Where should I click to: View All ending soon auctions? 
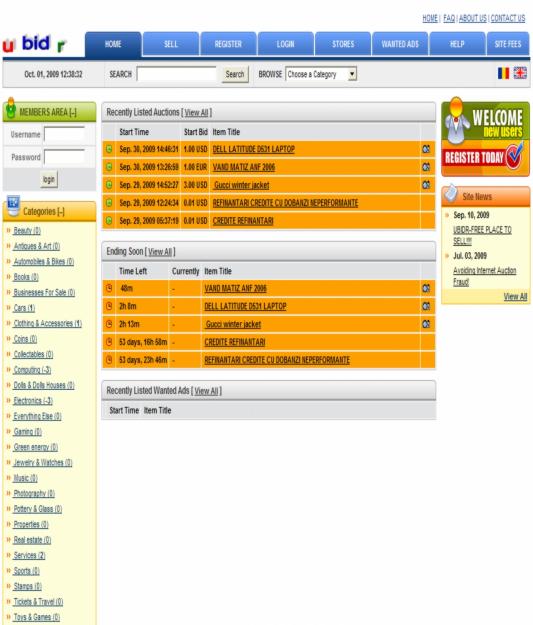point(160,252)
